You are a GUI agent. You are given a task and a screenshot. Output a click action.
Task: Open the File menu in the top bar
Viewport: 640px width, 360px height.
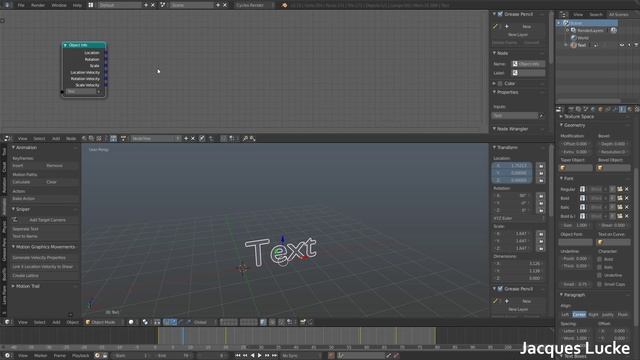[21, 5]
